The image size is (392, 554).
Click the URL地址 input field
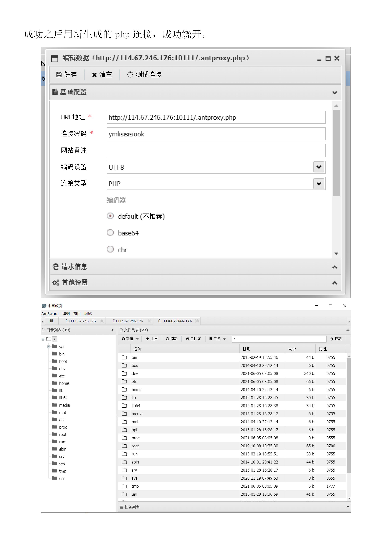pyautogui.click(x=216, y=117)
